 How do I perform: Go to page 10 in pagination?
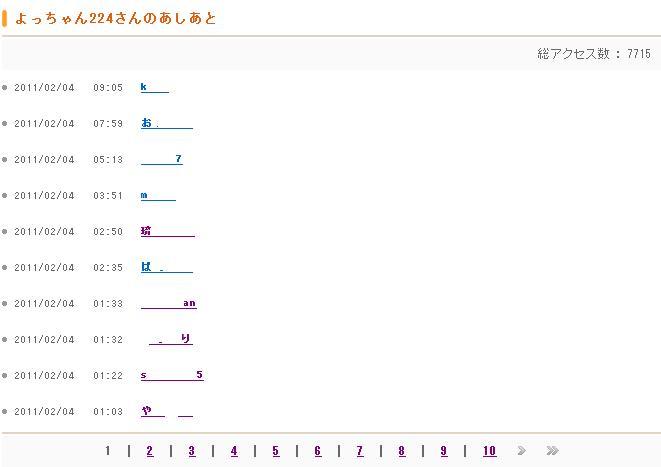(489, 451)
